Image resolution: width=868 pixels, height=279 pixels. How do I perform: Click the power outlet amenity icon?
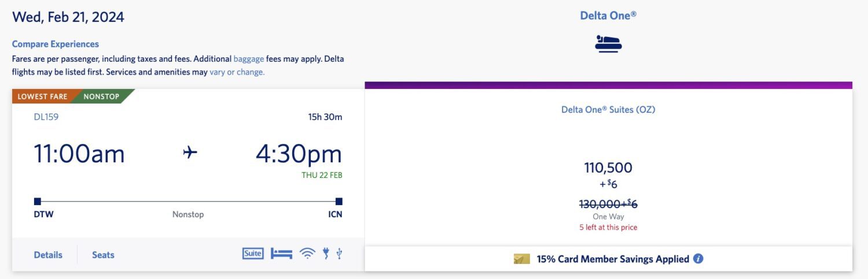tap(326, 253)
